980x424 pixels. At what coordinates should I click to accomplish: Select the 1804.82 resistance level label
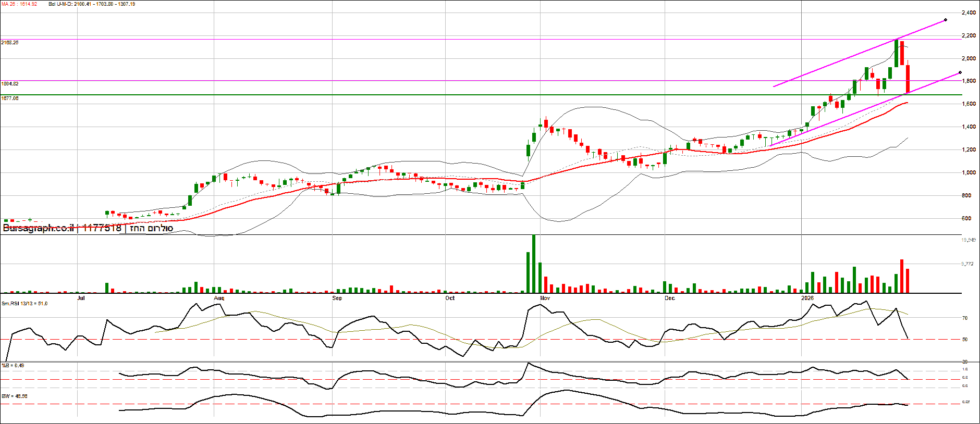pos(10,84)
